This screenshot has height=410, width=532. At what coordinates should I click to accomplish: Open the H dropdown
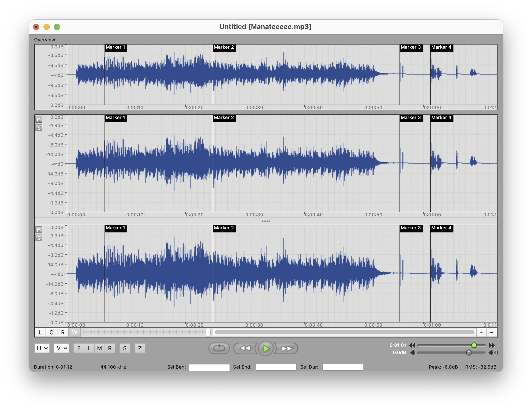pos(42,348)
